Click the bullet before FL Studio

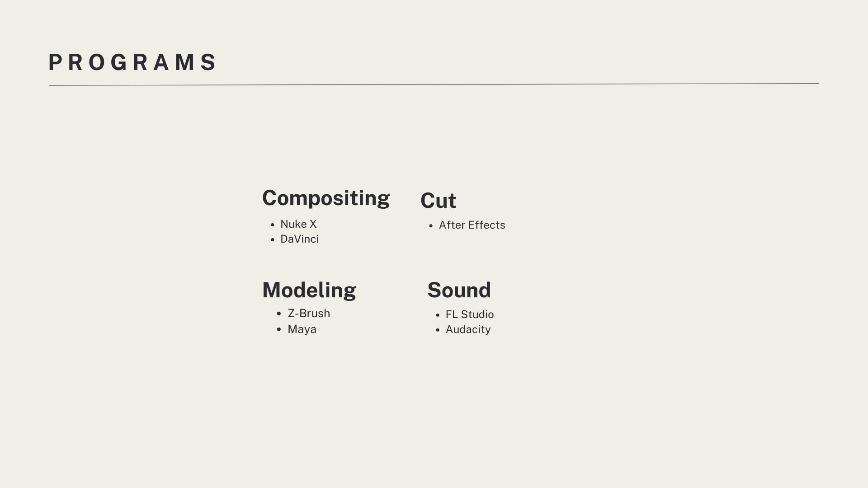438,315
